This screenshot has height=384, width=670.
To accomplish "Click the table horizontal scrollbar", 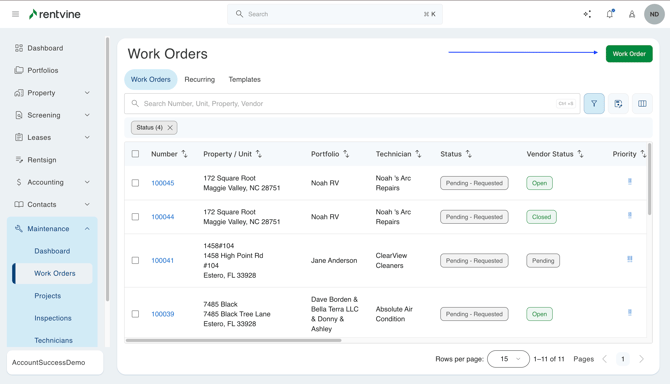I will 233,340.
